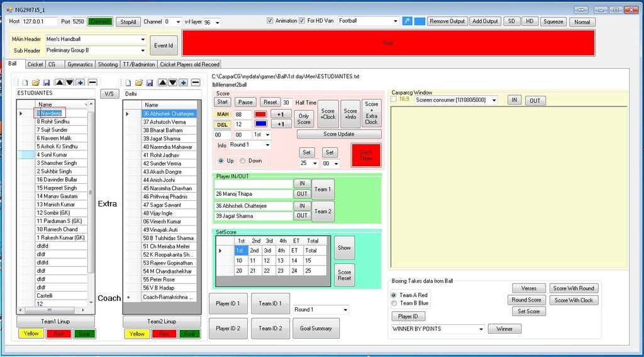Click the move down arrow above the Delhi list
Screen dimensions: 644x357
[173, 82]
